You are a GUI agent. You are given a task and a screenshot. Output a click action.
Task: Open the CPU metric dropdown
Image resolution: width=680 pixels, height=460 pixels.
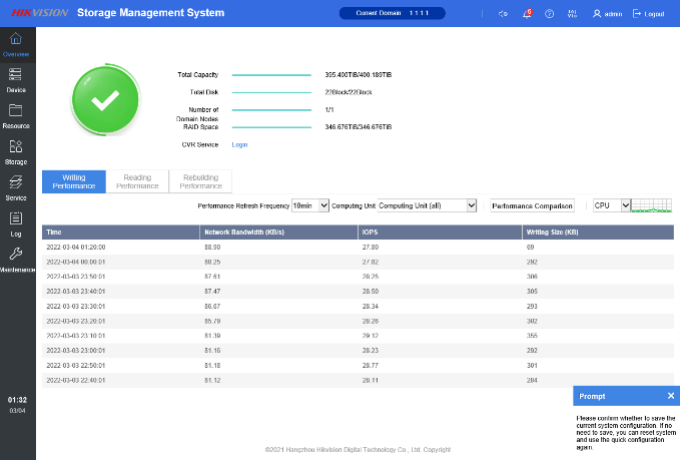coord(611,205)
